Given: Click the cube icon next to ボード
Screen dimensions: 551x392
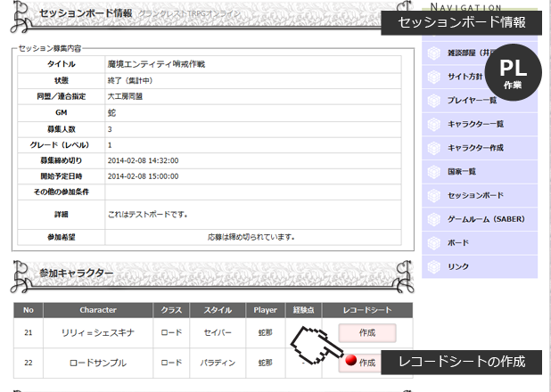Looking at the screenshot, I should click(x=434, y=242).
